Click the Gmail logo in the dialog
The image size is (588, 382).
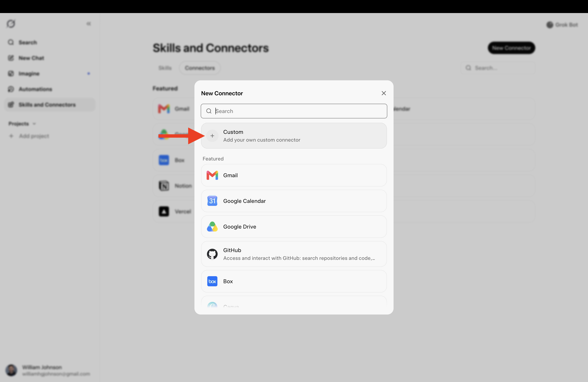click(212, 175)
